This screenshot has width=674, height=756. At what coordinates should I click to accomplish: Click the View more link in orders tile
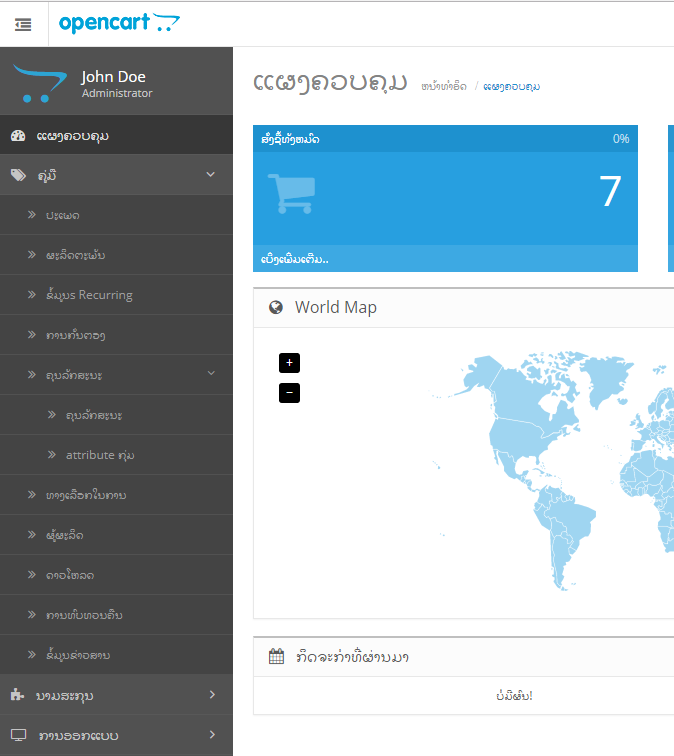pos(295,259)
